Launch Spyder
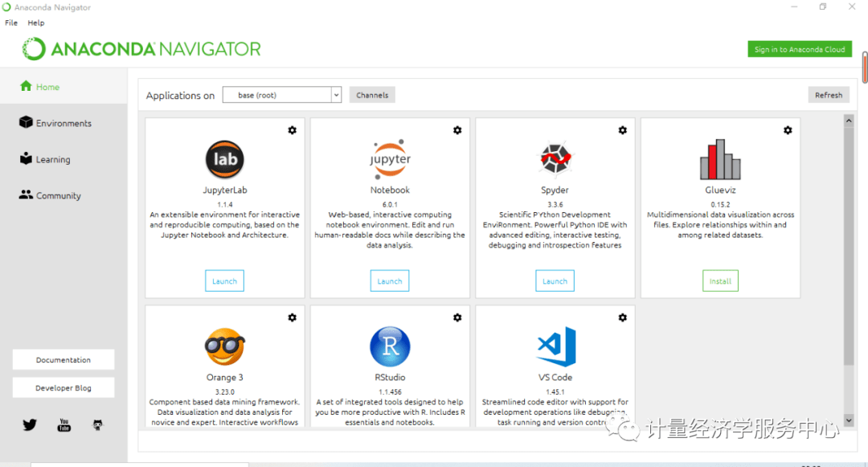Screen dimensions: 868x467 tap(555, 281)
